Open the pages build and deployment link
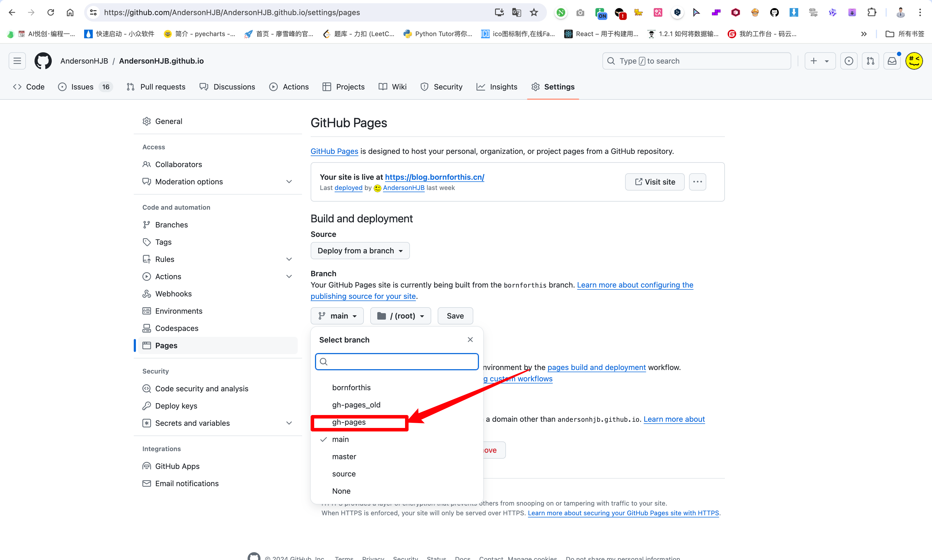 pyautogui.click(x=597, y=368)
